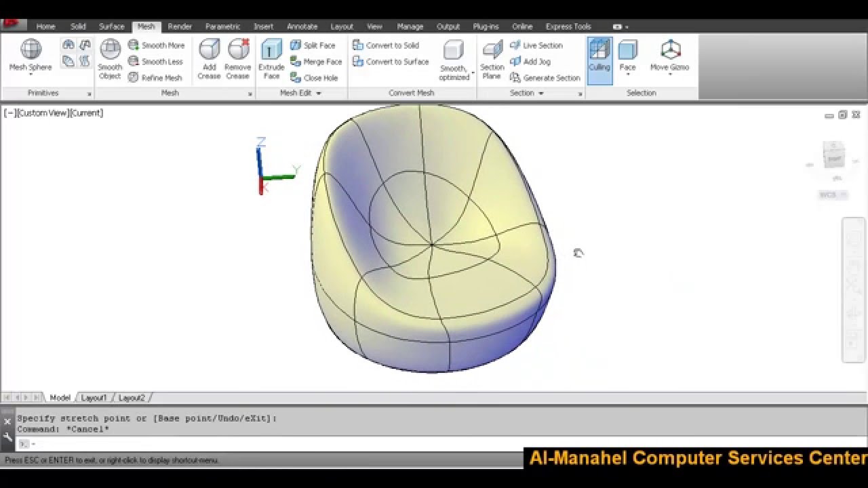
Task: Click Convert to Solid
Action: (386, 45)
